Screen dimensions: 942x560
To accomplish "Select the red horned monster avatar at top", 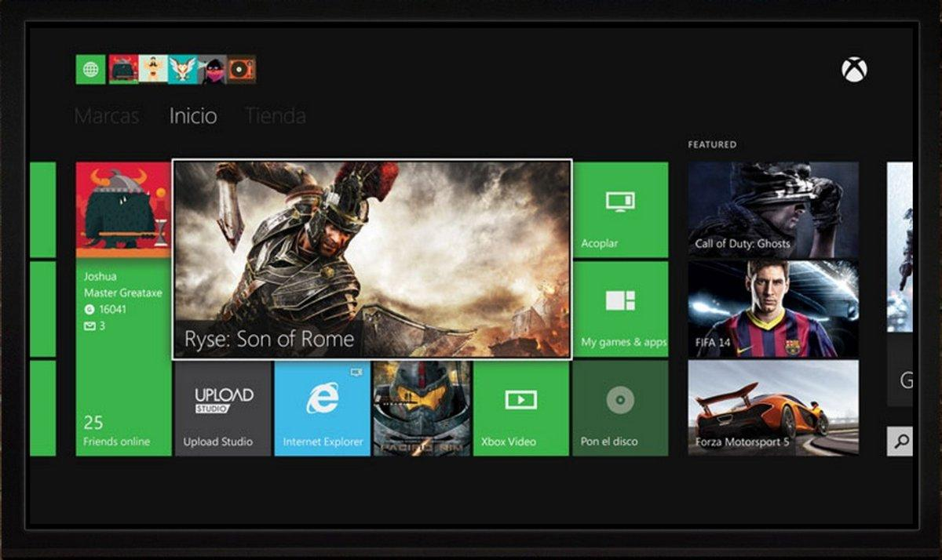I will [x=123, y=70].
